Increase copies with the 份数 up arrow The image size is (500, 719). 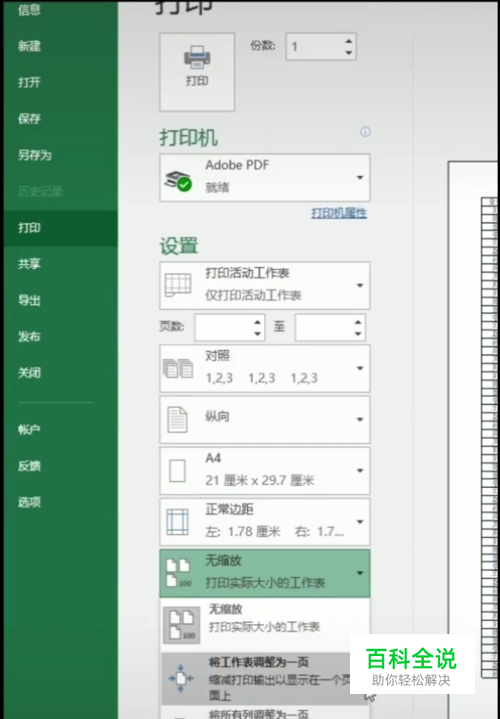click(x=349, y=41)
